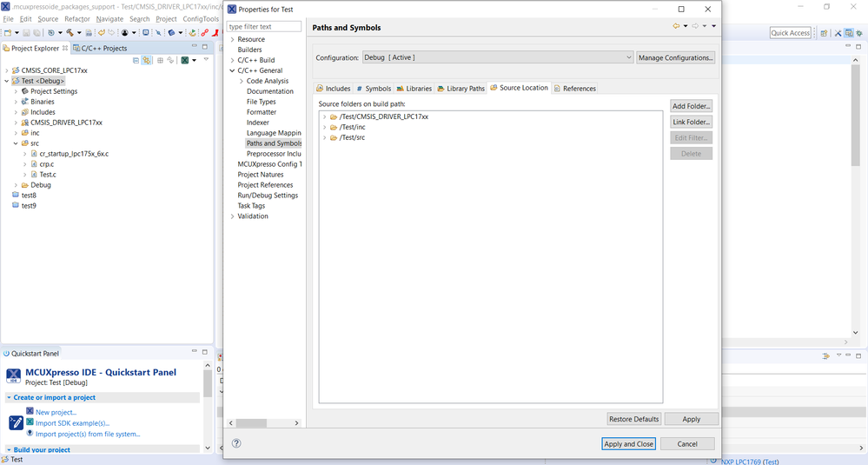Open the Project Explorer view menu triangle
868x465 pixels.
click(206, 59)
